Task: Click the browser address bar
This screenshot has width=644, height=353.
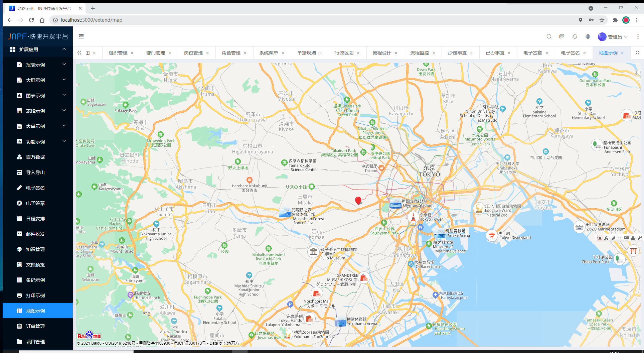Action: click(314, 20)
